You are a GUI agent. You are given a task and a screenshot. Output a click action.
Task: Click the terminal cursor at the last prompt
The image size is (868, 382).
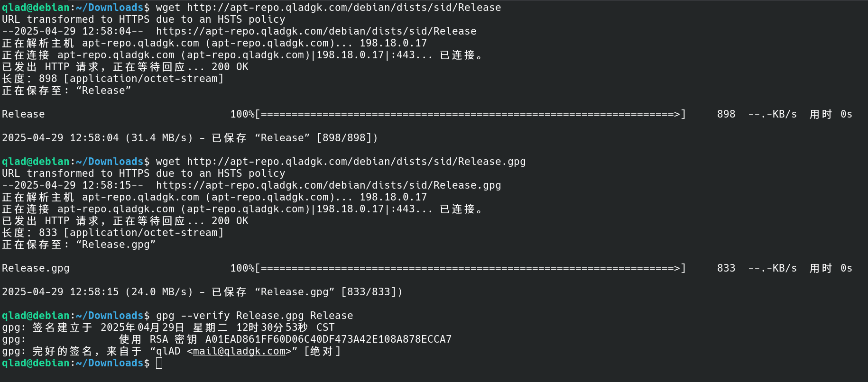tap(159, 363)
